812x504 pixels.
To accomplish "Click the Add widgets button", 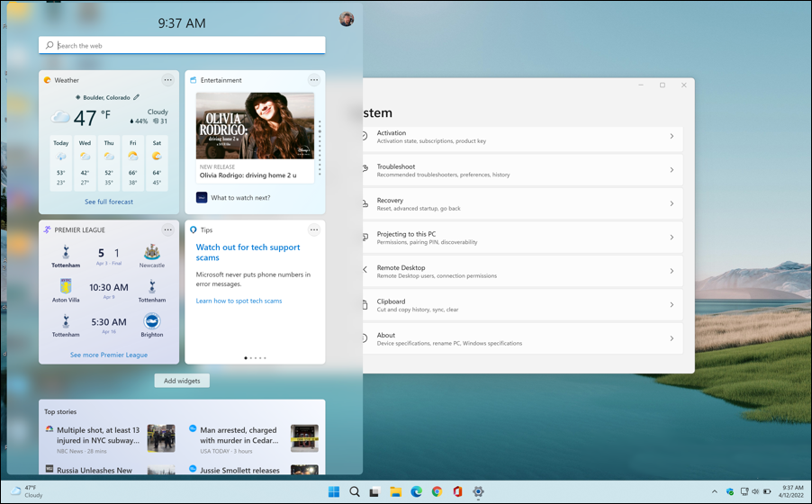I will coord(182,381).
